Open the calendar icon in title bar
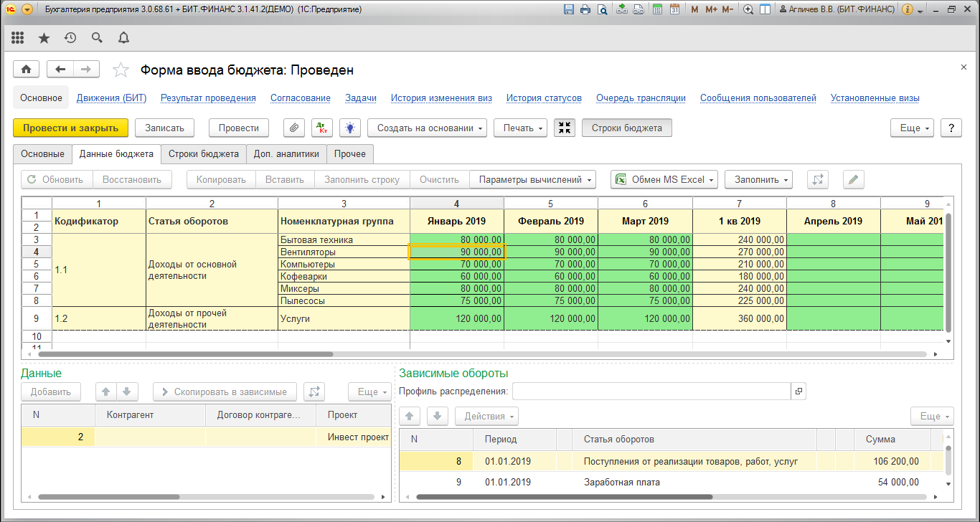This screenshot has height=522, width=980. coord(674,10)
